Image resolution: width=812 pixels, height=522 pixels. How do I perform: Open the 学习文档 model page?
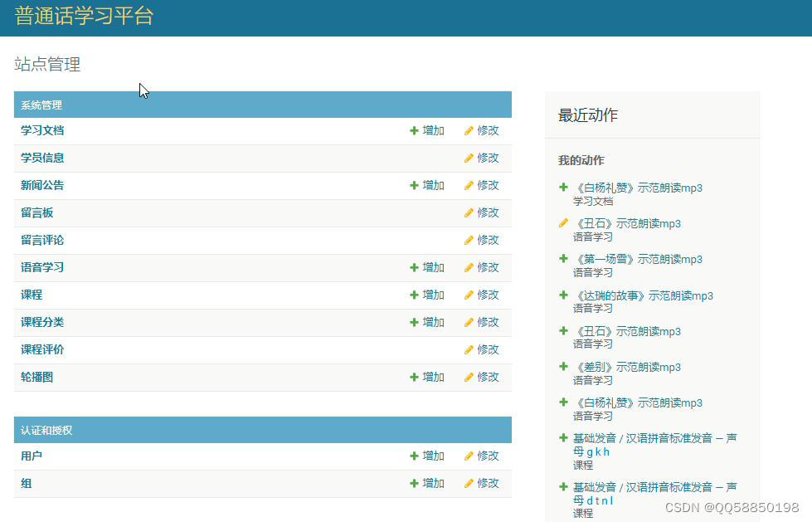coord(41,130)
